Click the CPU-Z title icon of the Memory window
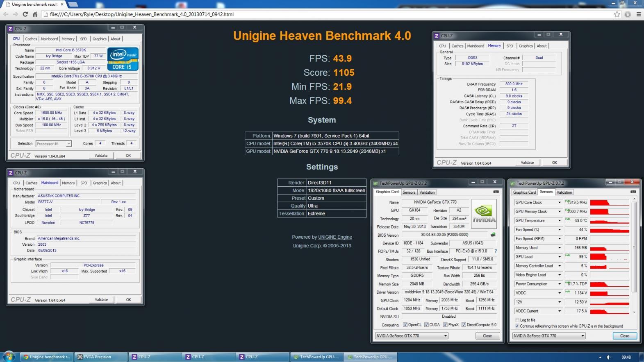Image resolution: width=644 pixels, height=362 pixels. [x=437, y=36]
